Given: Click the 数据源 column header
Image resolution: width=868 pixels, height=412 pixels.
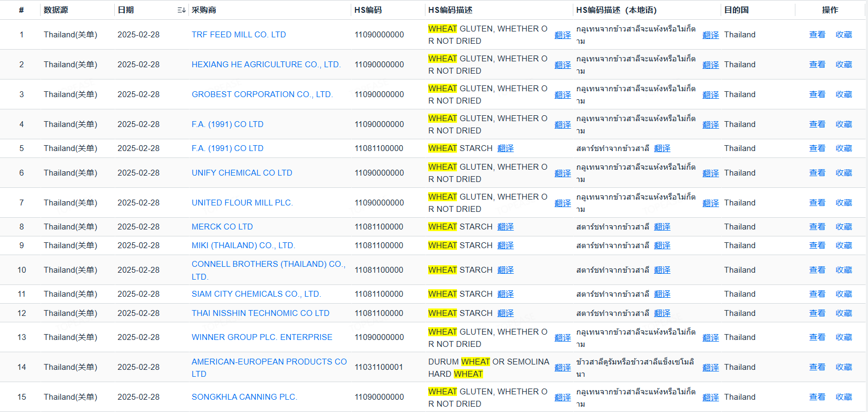Looking at the screenshot, I should [x=56, y=10].
